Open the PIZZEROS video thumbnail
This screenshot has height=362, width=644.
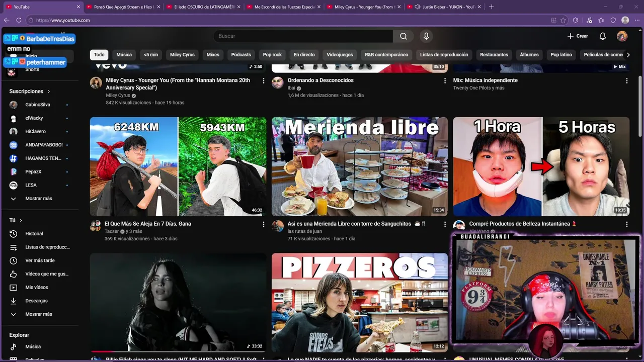coord(360,303)
